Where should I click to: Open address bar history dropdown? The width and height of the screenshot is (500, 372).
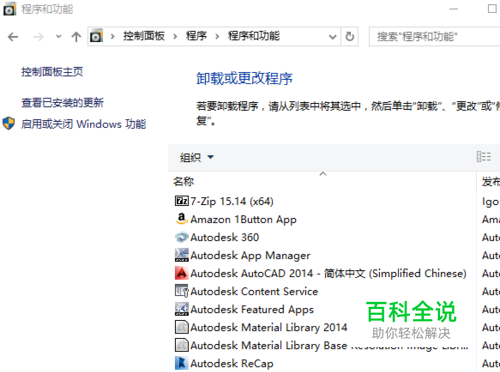tap(332, 36)
